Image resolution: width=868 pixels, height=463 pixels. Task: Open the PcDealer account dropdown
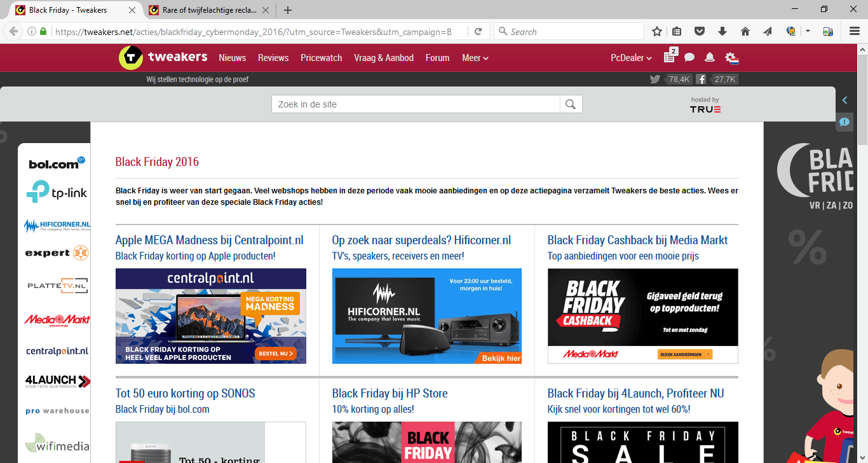(x=631, y=58)
